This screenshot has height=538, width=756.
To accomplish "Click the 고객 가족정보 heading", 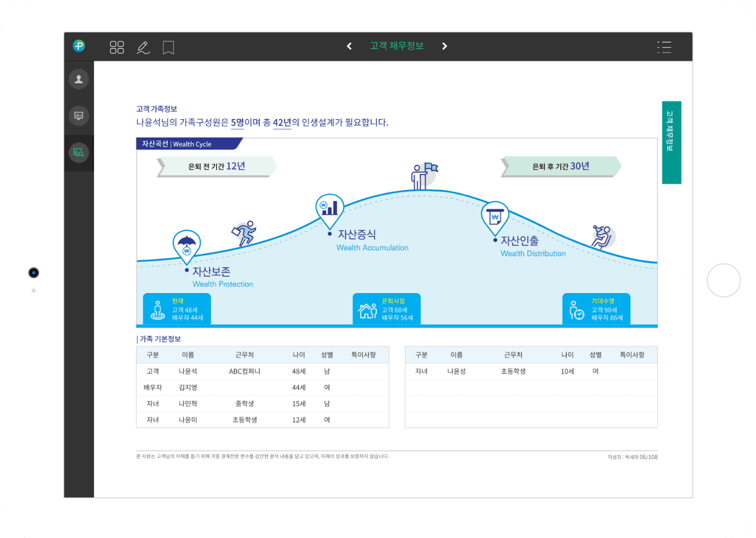I will (157, 109).
